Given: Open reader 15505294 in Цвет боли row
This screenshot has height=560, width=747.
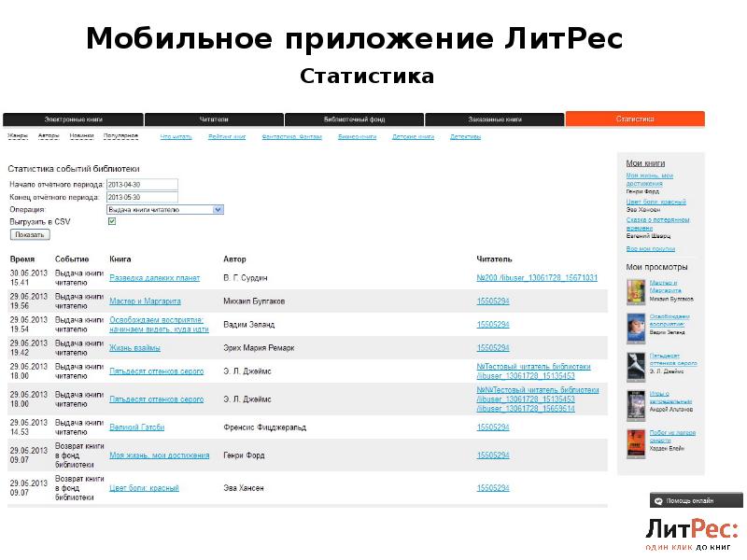Looking at the screenshot, I should 493,488.
